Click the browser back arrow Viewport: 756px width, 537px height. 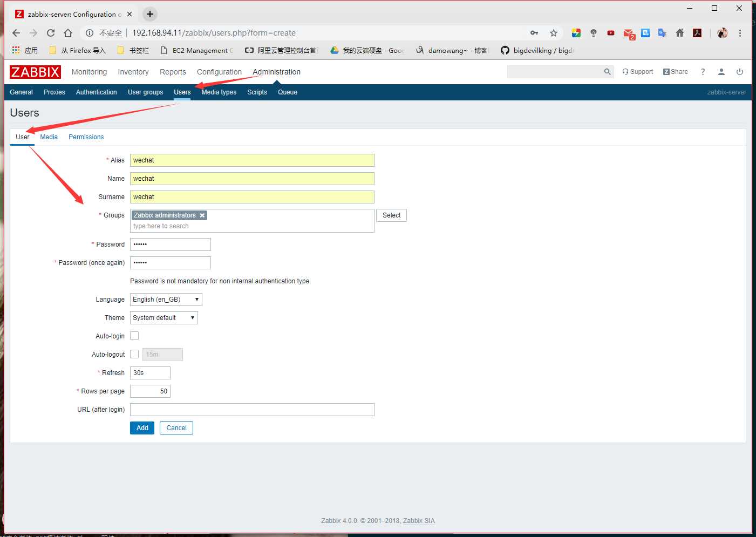click(x=16, y=33)
